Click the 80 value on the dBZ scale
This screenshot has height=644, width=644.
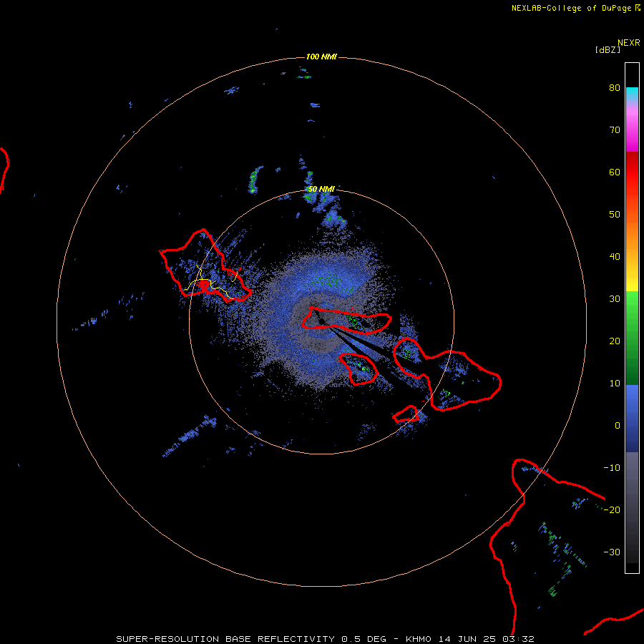(x=615, y=88)
